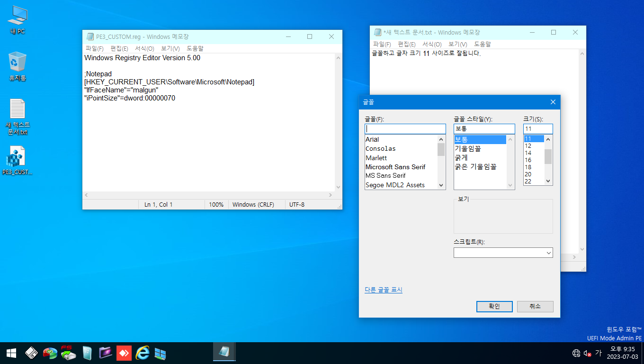Click 취소 button in font dialog
This screenshot has width=644, height=364.
coord(535,306)
